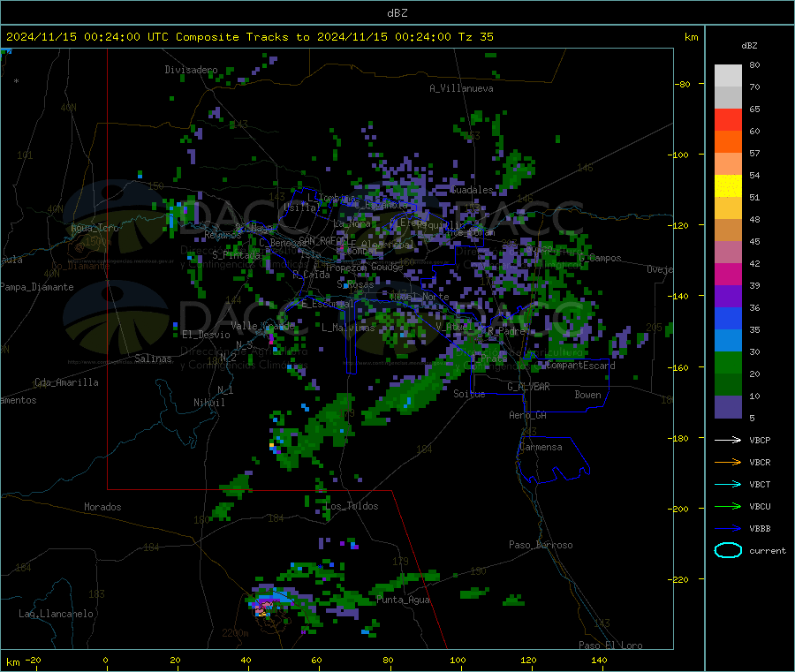Click the 0 km bottom axis label

105,661
